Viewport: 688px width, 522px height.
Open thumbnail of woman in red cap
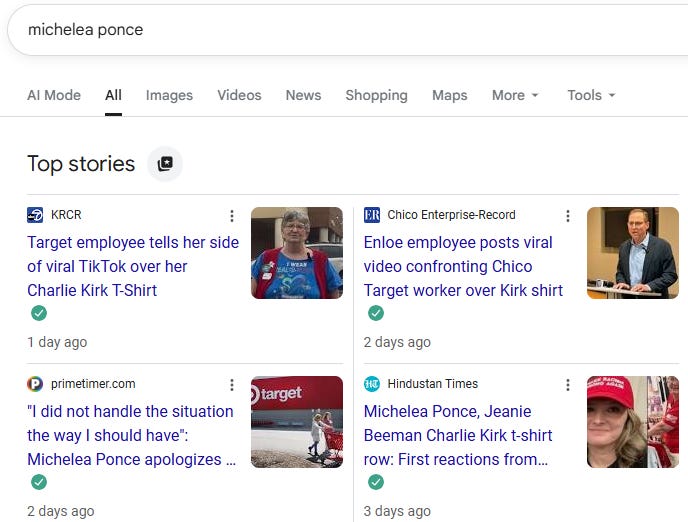[x=633, y=422]
